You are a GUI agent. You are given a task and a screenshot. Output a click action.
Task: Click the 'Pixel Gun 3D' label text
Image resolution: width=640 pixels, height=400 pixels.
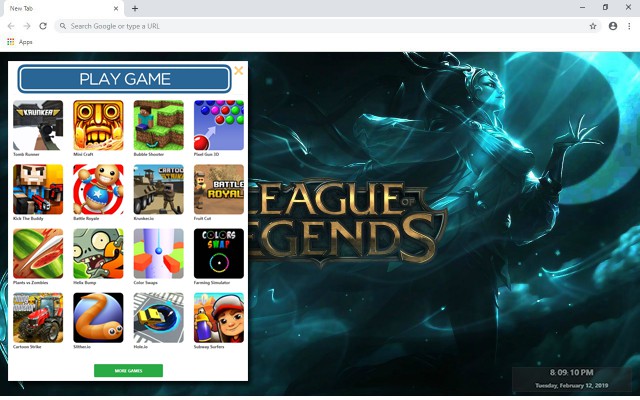click(206, 154)
